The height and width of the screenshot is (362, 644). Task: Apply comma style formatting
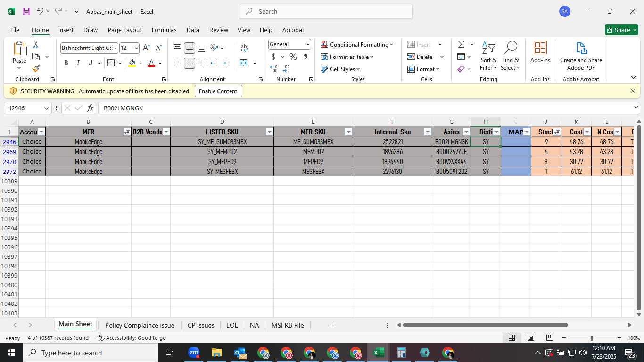(x=305, y=57)
